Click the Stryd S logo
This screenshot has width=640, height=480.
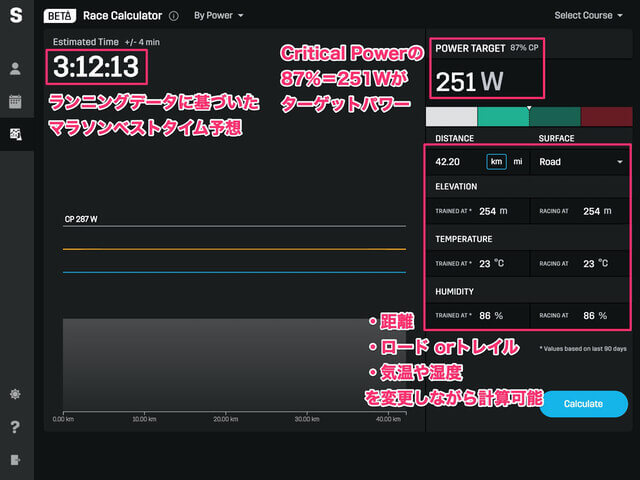tap(16, 15)
